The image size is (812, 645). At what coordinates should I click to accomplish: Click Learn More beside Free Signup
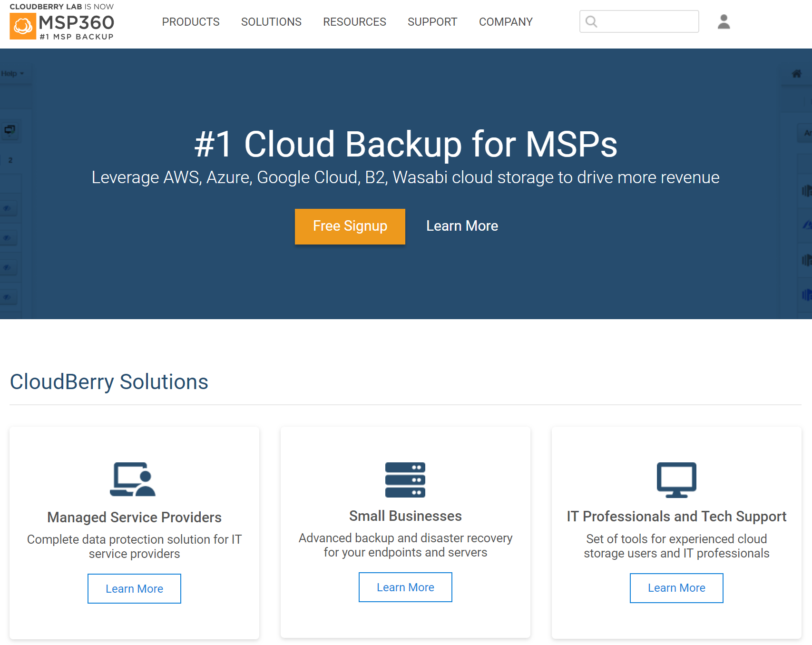tap(462, 226)
